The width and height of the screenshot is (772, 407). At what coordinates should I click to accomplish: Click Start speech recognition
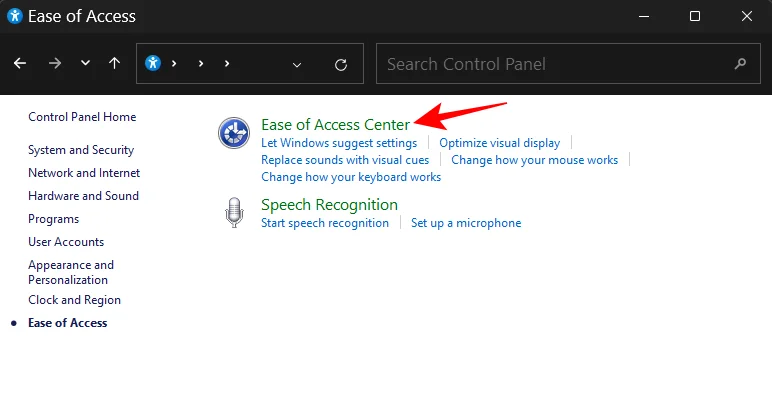click(x=325, y=223)
